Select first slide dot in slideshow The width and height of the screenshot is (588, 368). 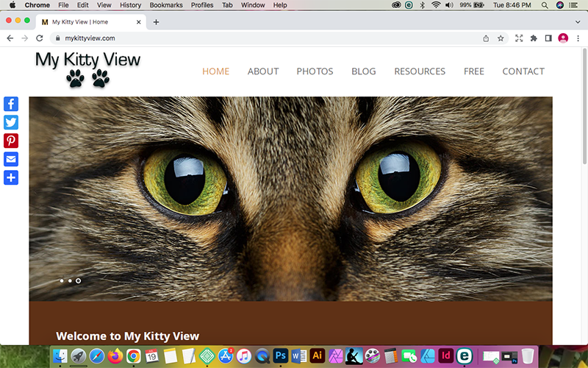tap(61, 280)
